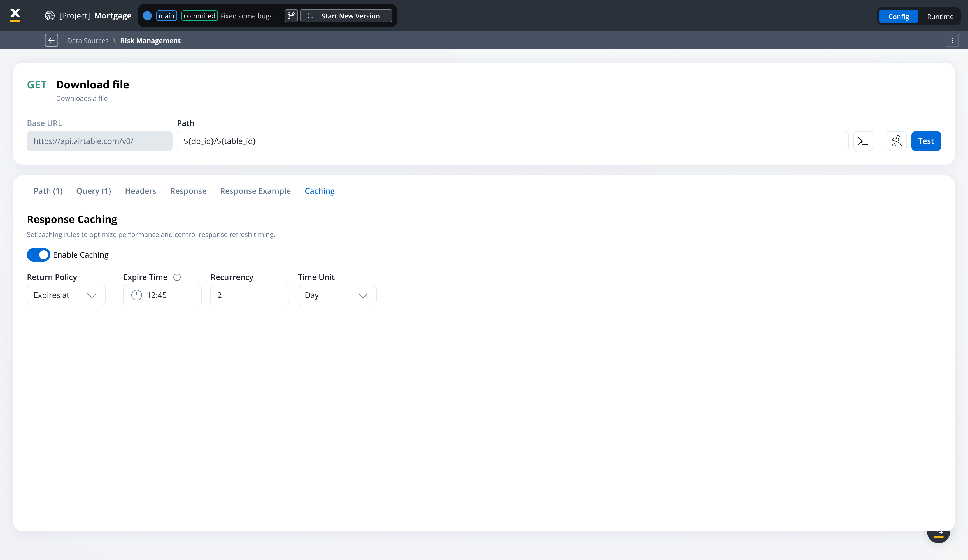The height and width of the screenshot is (560, 968).
Task: Switch to the Headers tab
Action: tap(141, 191)
